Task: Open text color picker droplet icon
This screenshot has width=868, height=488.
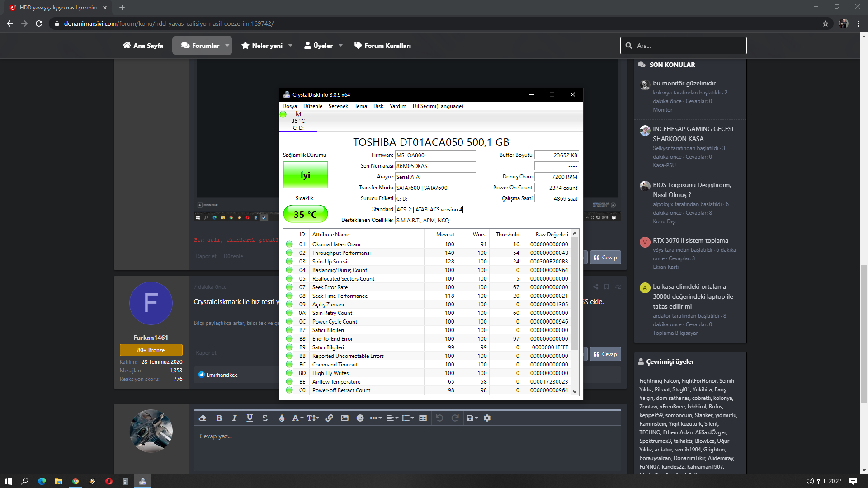Action: (282, 418)
